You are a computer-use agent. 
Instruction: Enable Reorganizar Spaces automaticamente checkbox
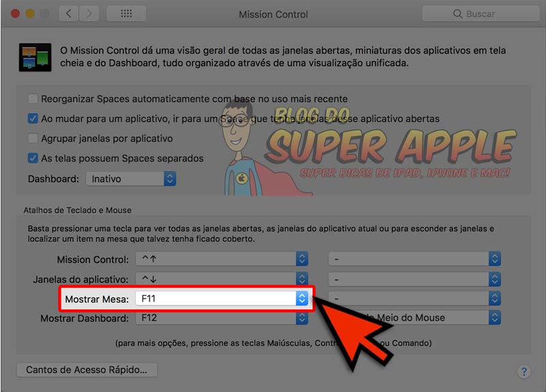(33, 99)
